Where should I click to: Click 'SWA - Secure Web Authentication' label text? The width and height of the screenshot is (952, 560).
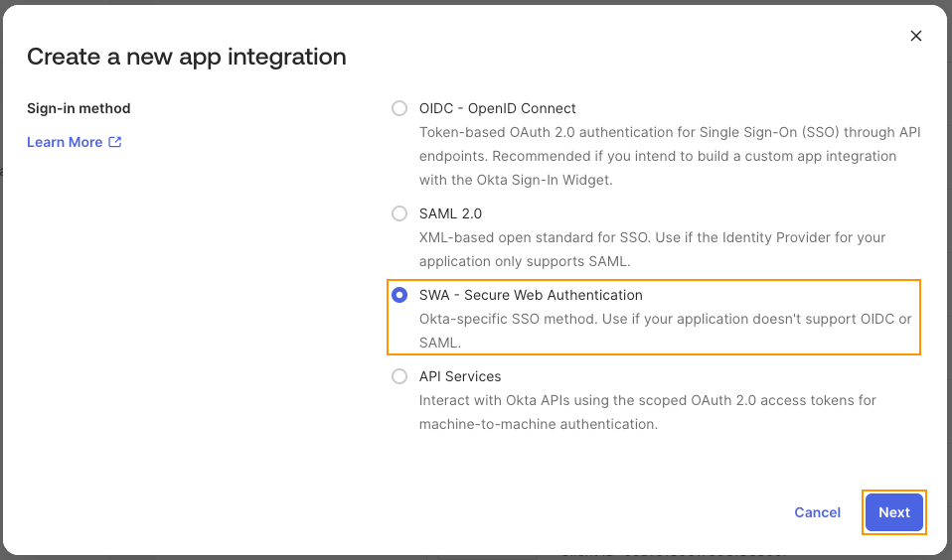(x=531, y=295)
